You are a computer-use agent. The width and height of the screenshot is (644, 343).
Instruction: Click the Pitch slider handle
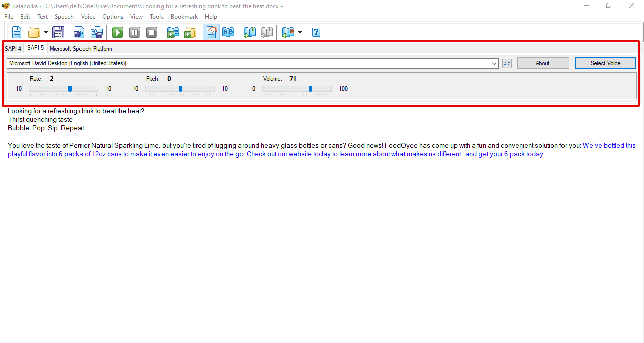coord(180,89)
